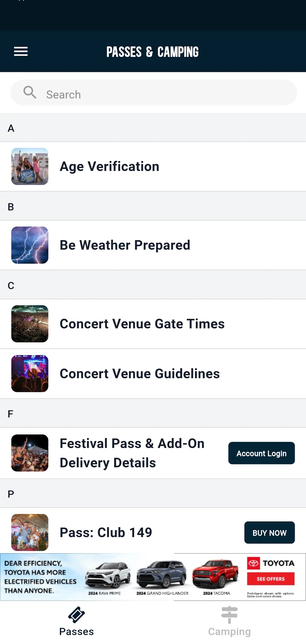Tap the lightning storm thumbnail
Image resolution: width=306 pixels, height=644 pixels.
pos(30,245)
